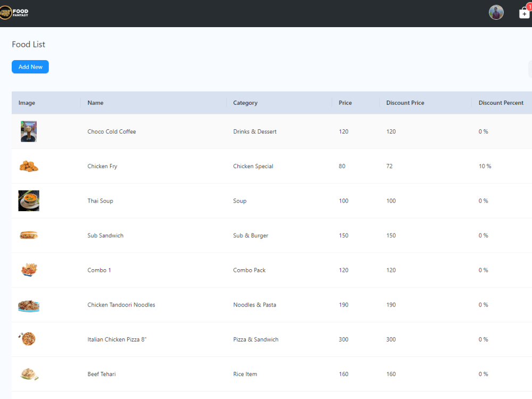Click the Food Fantasy logo

(x=14, y=13)
